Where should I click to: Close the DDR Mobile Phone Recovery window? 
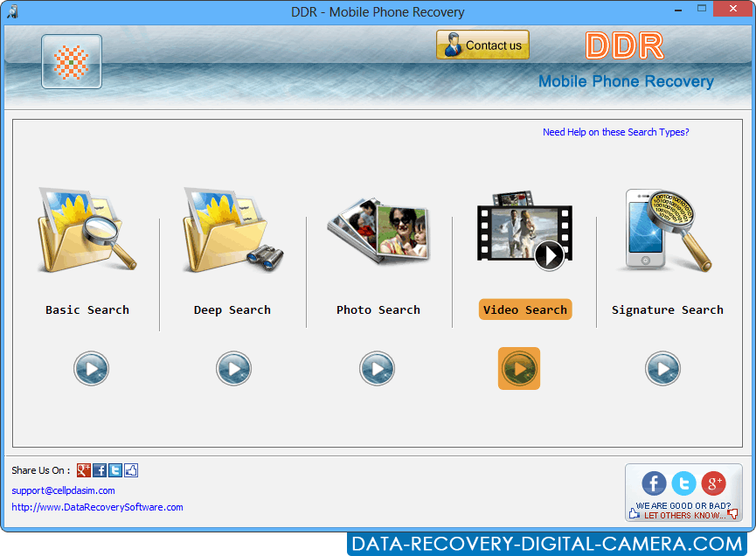coord(733,9)
